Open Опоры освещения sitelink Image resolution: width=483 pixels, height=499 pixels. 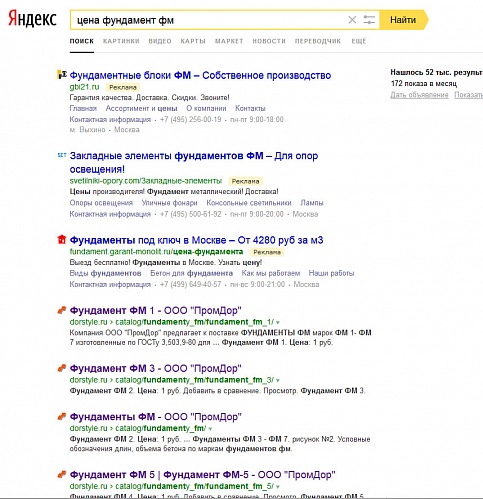click(101, 203)
